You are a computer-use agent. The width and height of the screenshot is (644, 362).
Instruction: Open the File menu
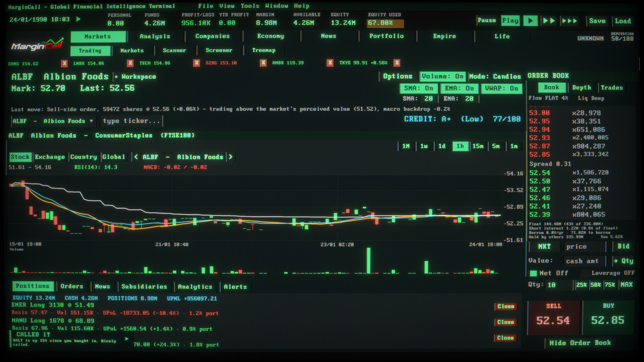pyautogui.click(x=205, y=6)
